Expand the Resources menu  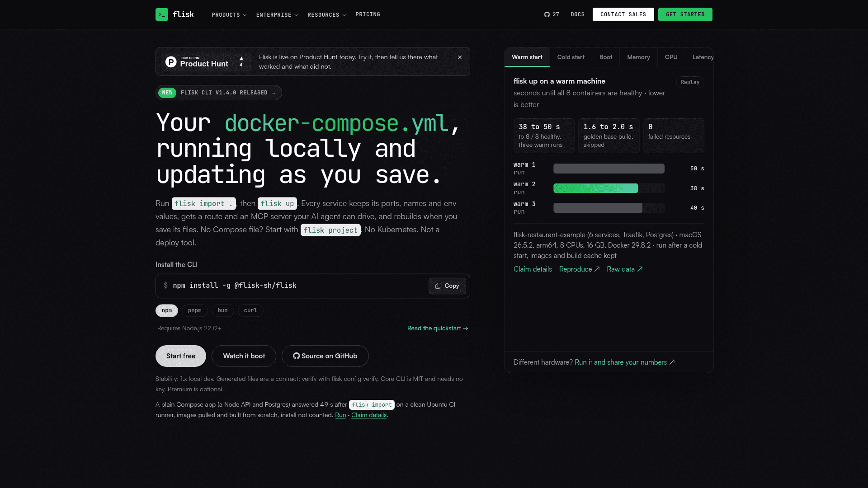(327, 15)
